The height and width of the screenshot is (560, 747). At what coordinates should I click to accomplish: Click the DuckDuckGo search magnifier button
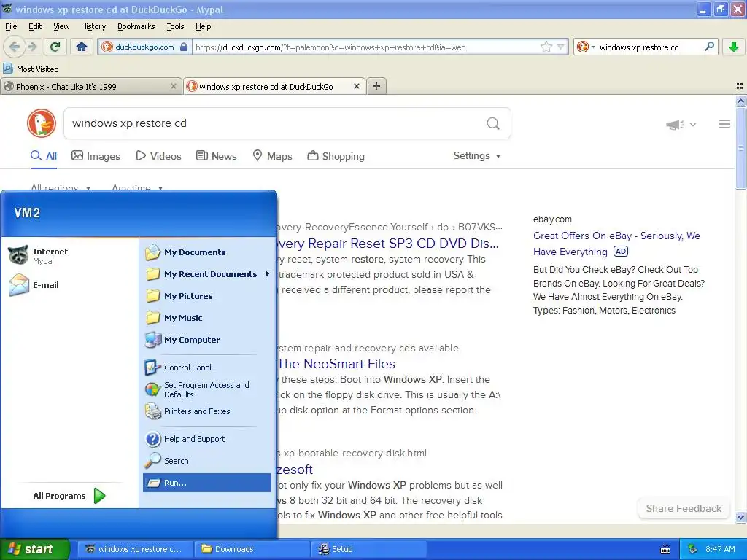coord(493,123)
